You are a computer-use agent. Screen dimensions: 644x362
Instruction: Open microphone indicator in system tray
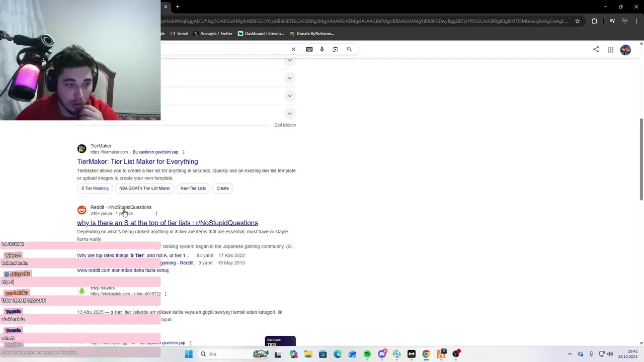(591, 354)
